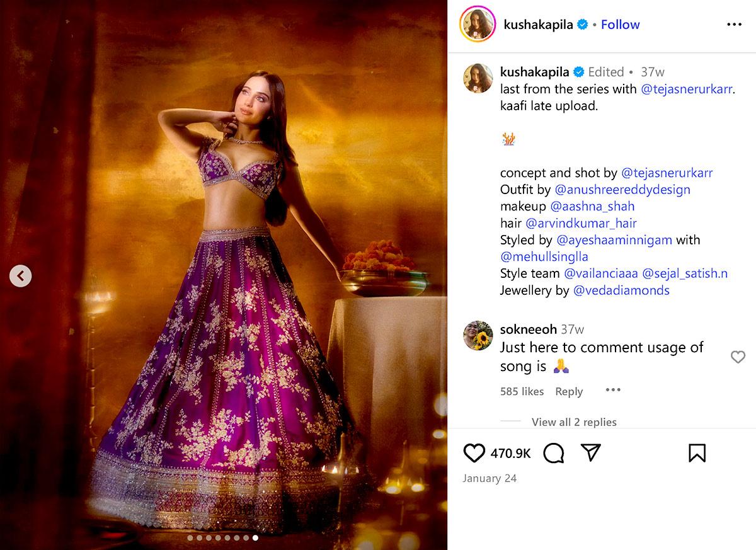Visit @vedadiamonds jewellery profile link

621,290
